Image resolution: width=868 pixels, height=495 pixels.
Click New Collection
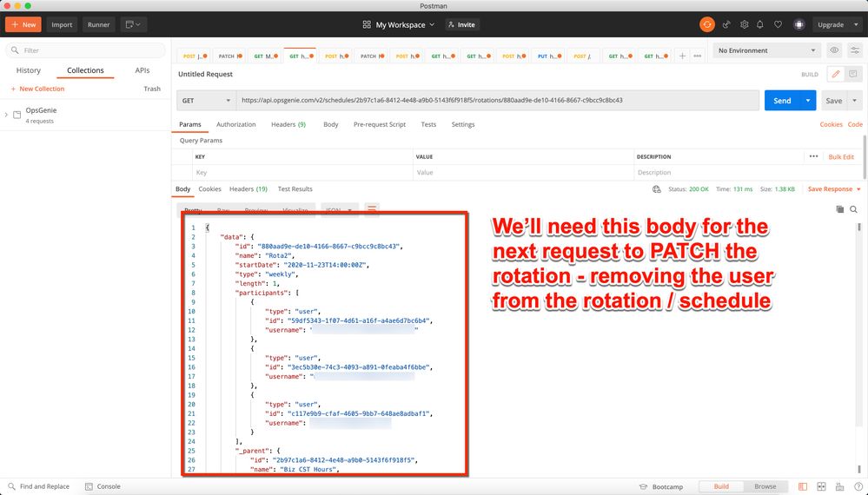coord(37,89)
